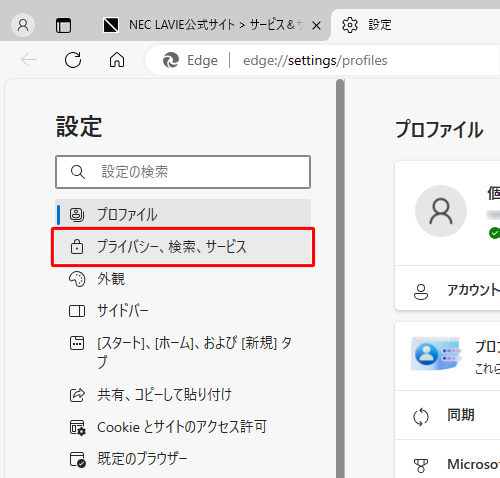
Task: Select the 設定 tab
Action: click(415, 25)
